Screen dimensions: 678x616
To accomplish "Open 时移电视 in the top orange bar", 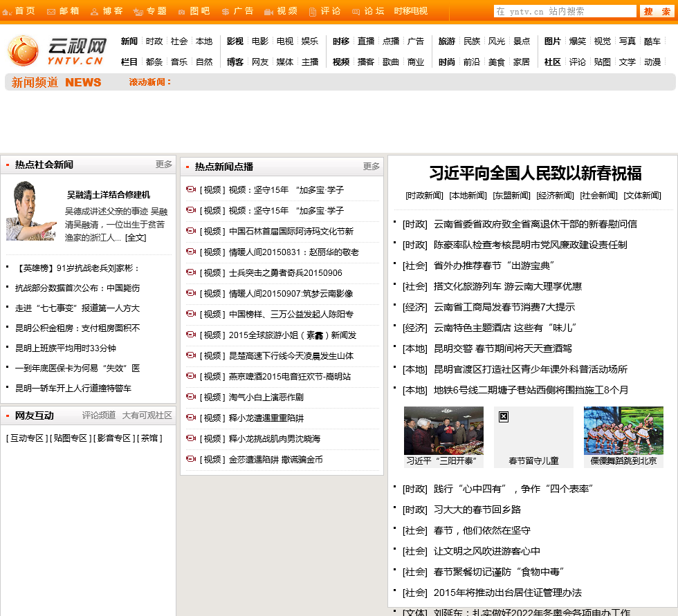I will click(x=411, y=11).
